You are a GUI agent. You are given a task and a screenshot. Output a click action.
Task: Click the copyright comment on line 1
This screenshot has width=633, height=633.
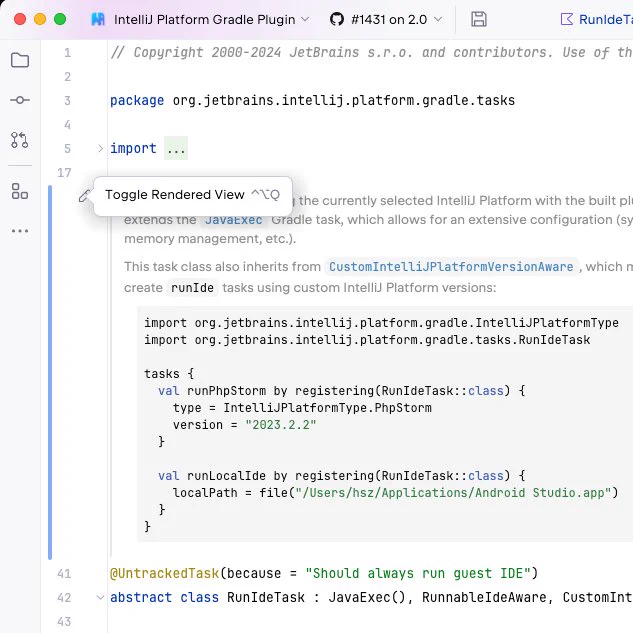coord(371,52)
